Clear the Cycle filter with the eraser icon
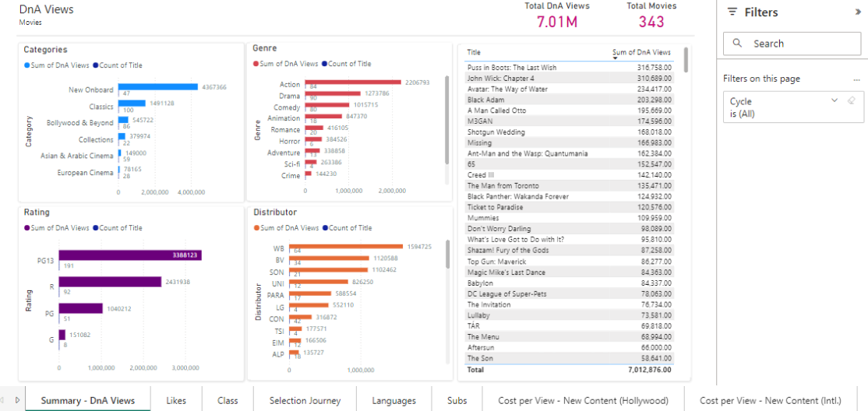 point(852,100)
